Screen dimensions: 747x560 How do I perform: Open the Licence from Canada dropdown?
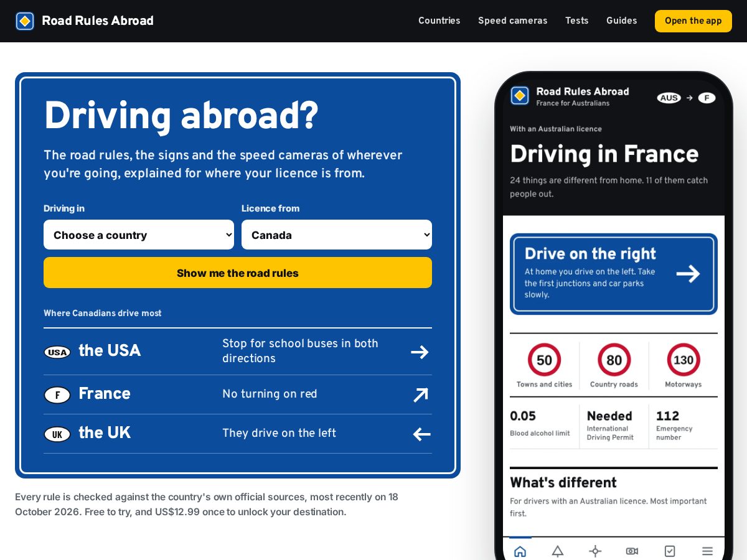point(337,235)
